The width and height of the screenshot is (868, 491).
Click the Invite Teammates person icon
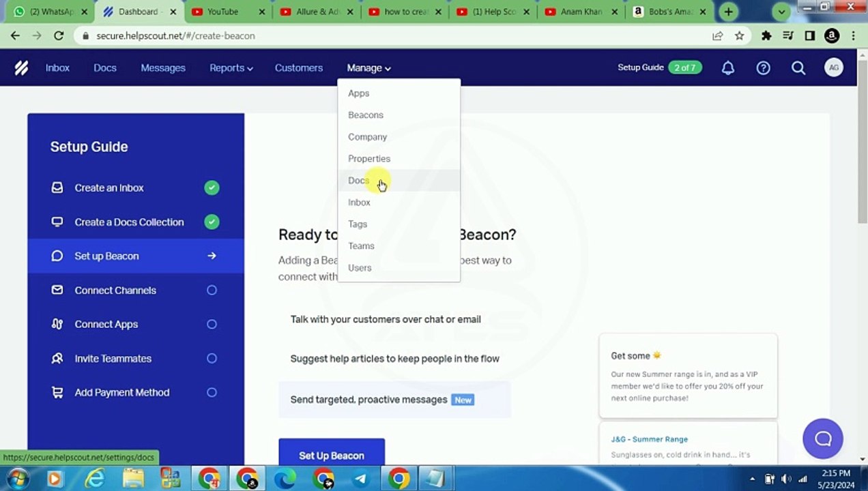click(x=57, y=358)
